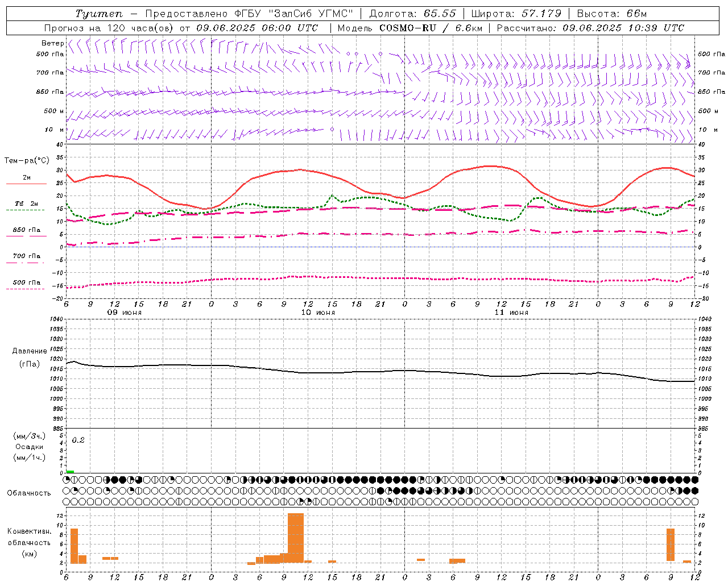The width and height of the screenshot is (728, 582).
Task: Click the green dotted dew point curve
Action: [380, 198]
